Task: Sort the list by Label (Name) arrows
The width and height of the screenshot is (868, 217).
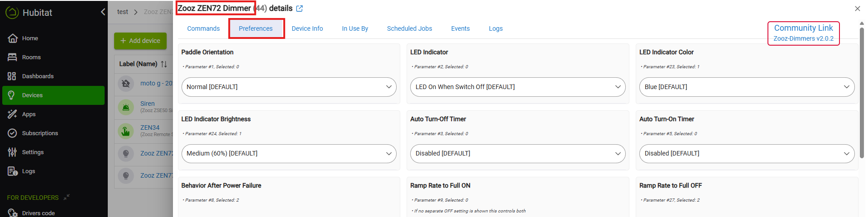Action: [164, 64]
